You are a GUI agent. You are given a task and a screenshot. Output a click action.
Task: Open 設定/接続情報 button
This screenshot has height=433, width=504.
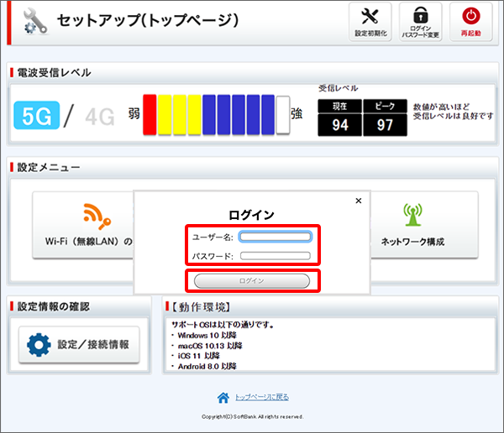79,345
